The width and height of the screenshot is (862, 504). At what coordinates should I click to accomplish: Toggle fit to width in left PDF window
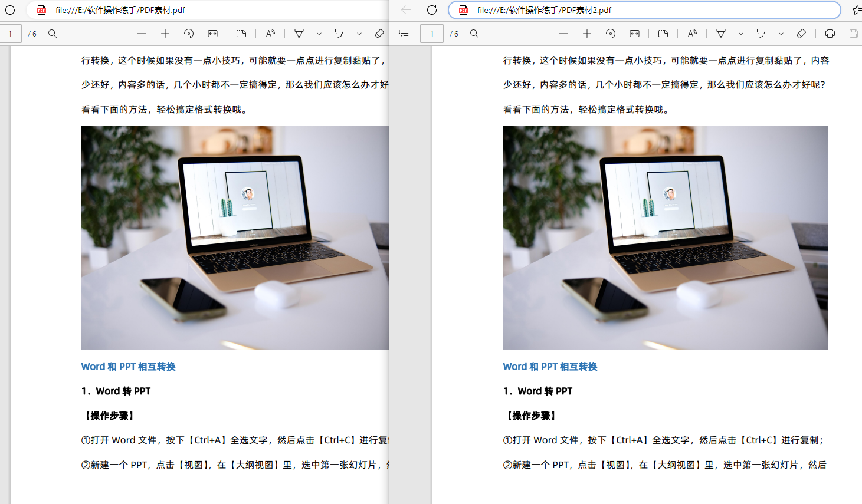[x=212, y=34]
